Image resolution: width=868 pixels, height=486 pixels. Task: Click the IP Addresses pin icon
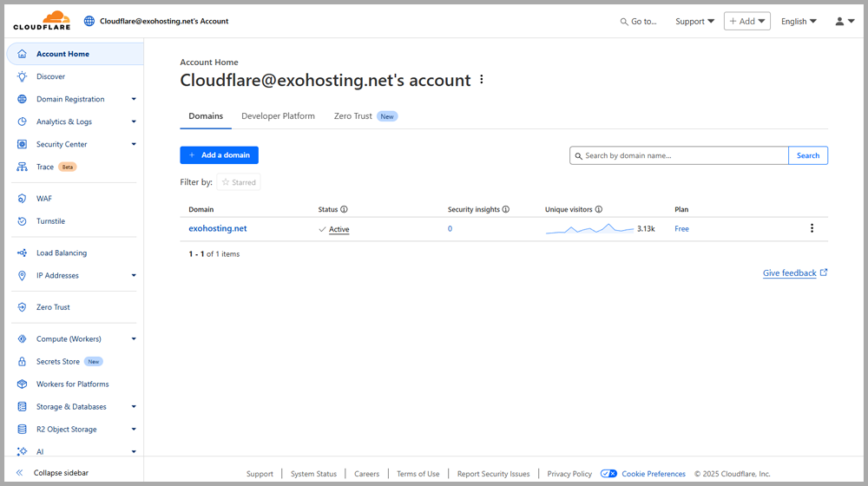point(23,276)
